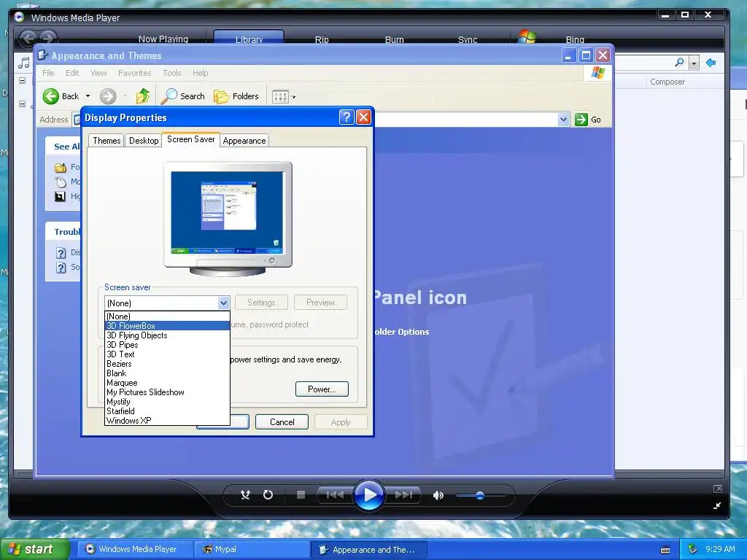747x560 pixels.
Task: Select 3D Text in dropdown list
Action: 167,354
